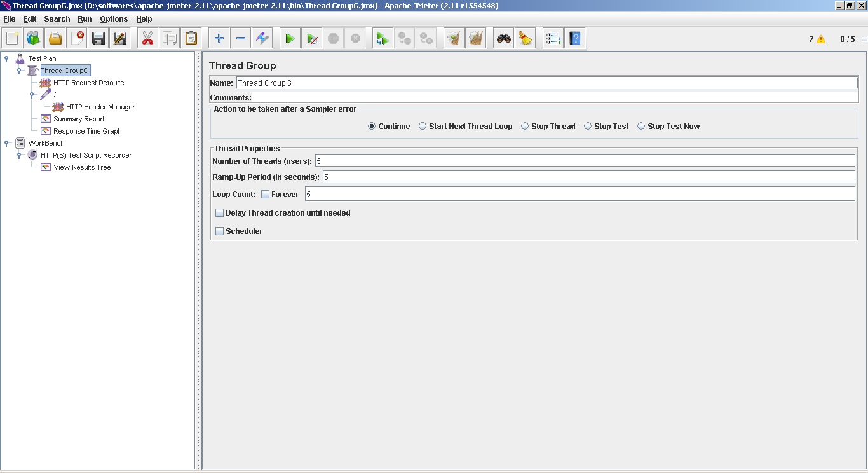This screenshot has width=868, height=473.
Task: Select Response Time Graph tree item
Action: tap(87, 131)
